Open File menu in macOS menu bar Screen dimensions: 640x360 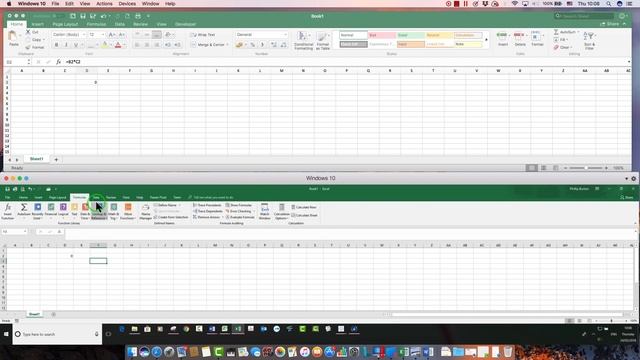55,4
